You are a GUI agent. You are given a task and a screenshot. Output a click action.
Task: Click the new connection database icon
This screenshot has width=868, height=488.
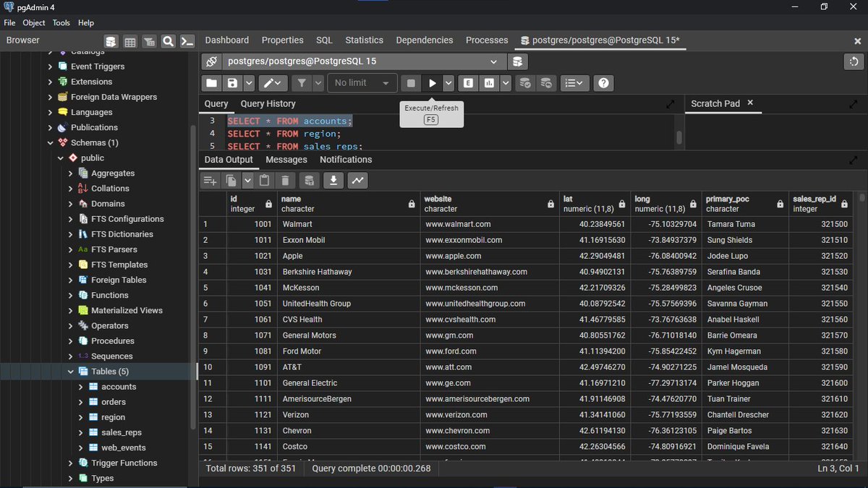click(x=517, y=61)
